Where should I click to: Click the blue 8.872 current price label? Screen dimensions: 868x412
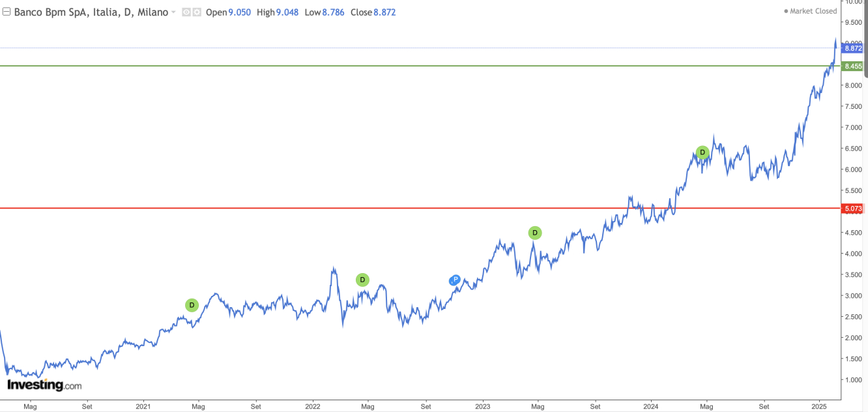(852, 48)
